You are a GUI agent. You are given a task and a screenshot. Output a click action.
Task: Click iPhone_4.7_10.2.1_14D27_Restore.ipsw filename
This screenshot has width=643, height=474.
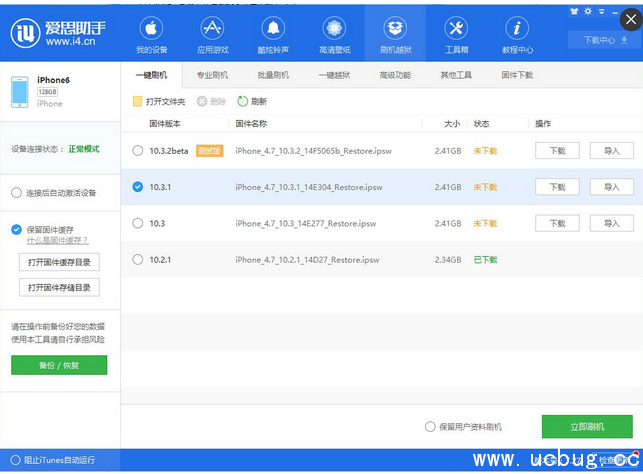click(307, 260)
